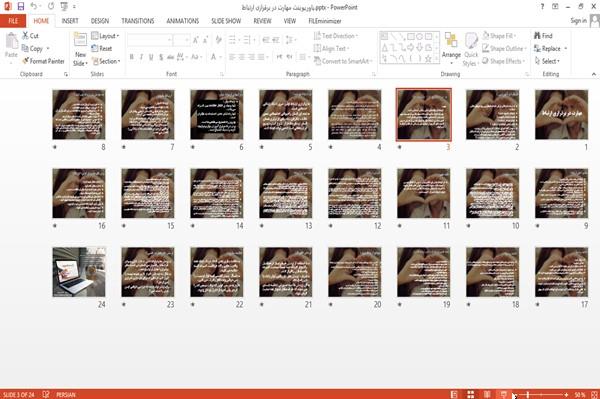Select slide 24 laptop thumbnail
The height and width of the screenshot is (399, 600).
pyautogui.click(x=79, y=272)
